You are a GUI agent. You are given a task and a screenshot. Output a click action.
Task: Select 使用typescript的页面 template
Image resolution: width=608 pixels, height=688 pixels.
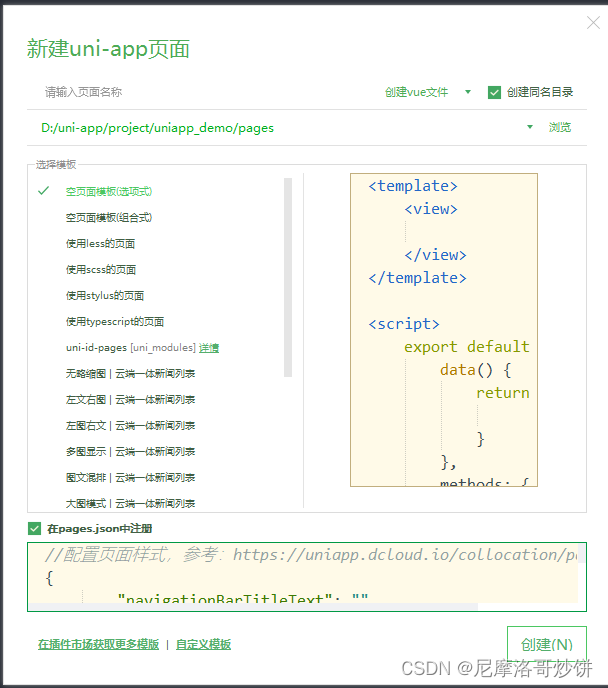114,322
